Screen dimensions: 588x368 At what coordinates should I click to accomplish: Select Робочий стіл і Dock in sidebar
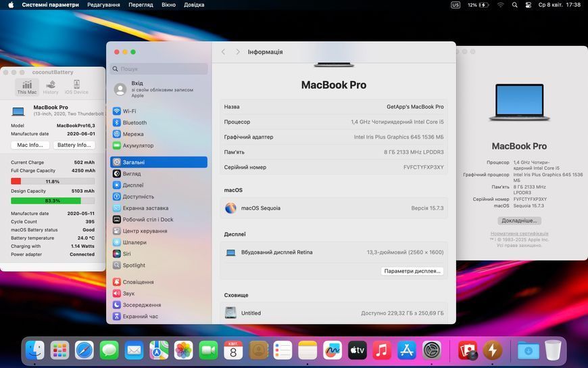pos(159,219)
